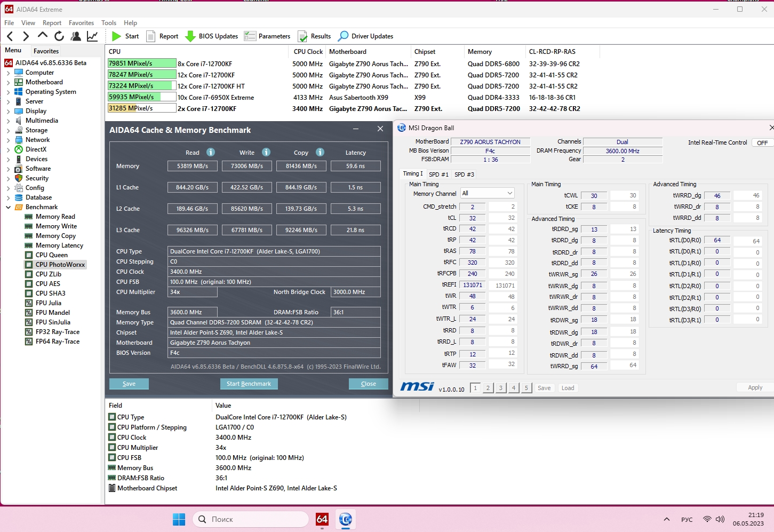The height and width of the screenshot is (532, 774).
Task: Select profile 3 in MSI Dragon Ball
Action: tap(501, 388)
